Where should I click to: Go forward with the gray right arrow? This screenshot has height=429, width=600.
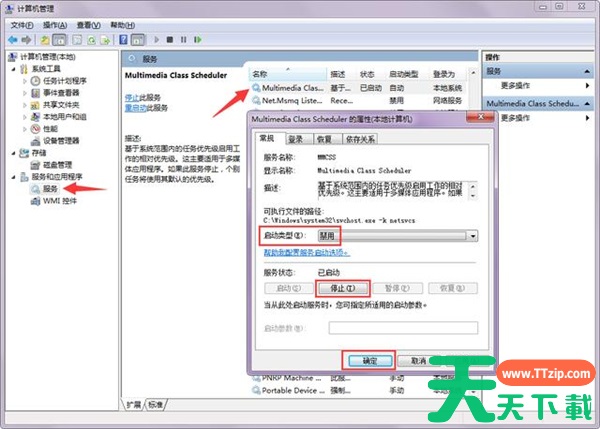tap(26, 40)
